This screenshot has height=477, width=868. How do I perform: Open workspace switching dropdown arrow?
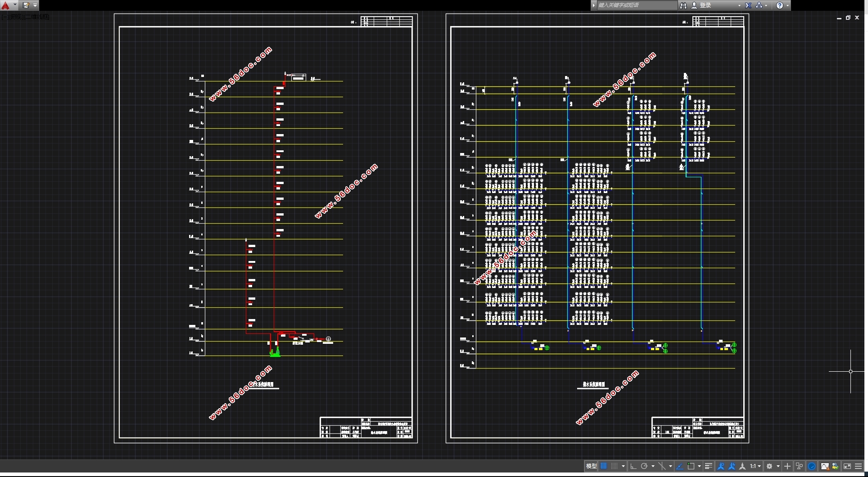tap(778, 466)
